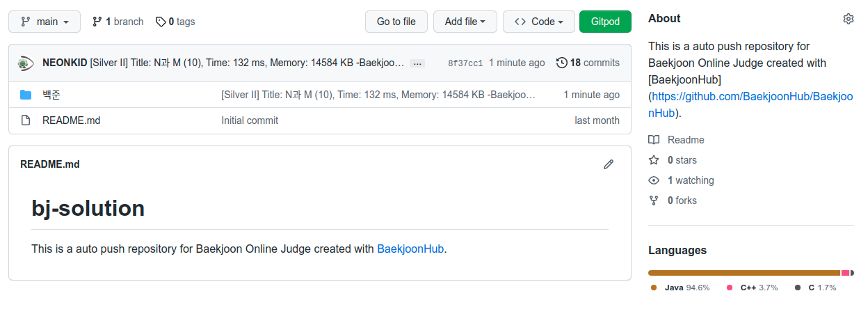Click the pink C++ segment of language bar
Viewport: 868px width, 314px height.
(845, 273)
